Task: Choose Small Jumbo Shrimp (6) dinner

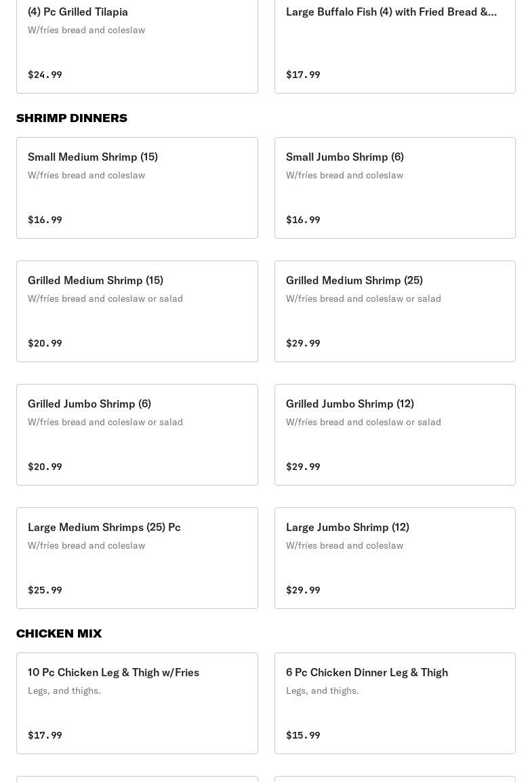Action: coord(395,188)
